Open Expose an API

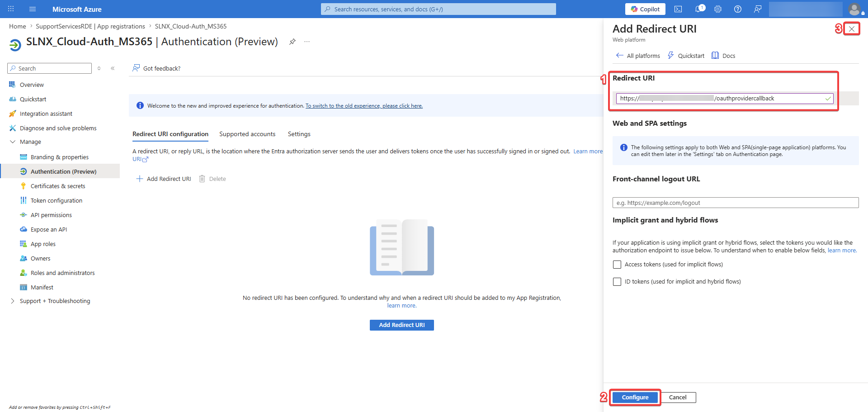[49, 229]
